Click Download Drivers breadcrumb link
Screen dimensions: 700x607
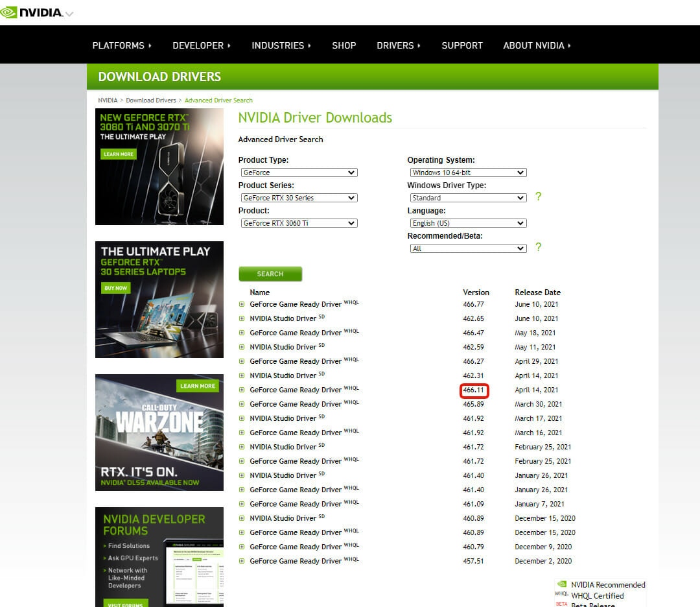click(150, 101)
